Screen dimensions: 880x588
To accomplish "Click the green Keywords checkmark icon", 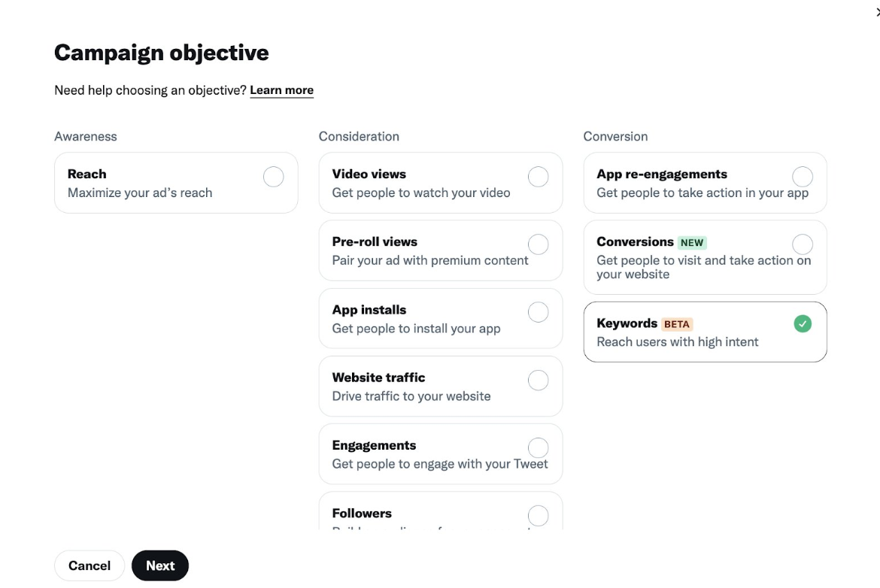I will click(x=803, y=324).
